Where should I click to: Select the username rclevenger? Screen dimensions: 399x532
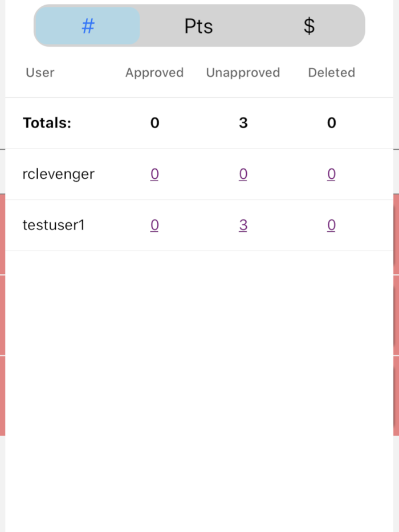58,174
